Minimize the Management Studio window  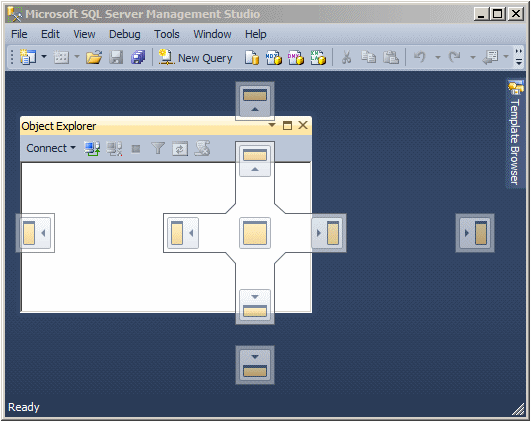pyautogui.click(x=481, y=14)
